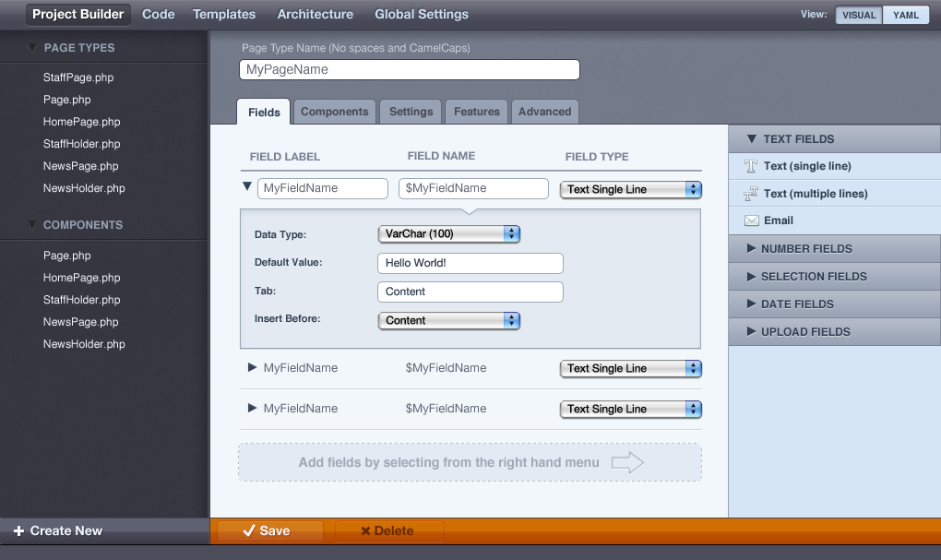Viewport: 941px width, 560px height.
Task: Switch view to VISUAL mode
Action: (x=858, y=15)
